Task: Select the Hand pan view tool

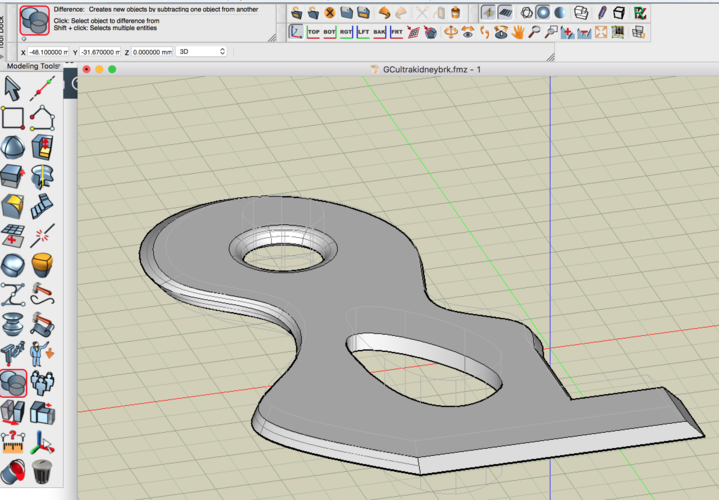Action: 518,32
